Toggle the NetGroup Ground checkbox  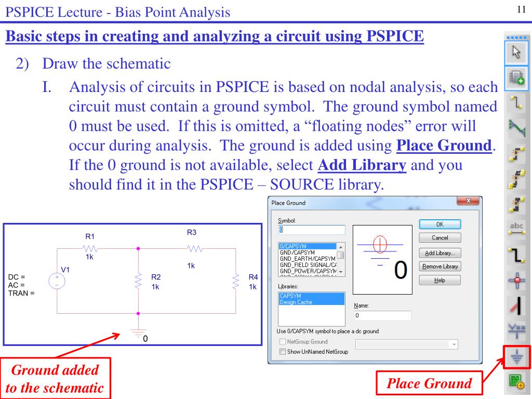pyautogui.click(x=282, y=342)
